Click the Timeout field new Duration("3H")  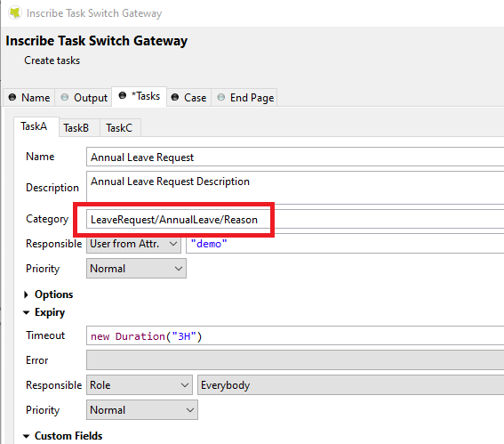tap(295, 336)
